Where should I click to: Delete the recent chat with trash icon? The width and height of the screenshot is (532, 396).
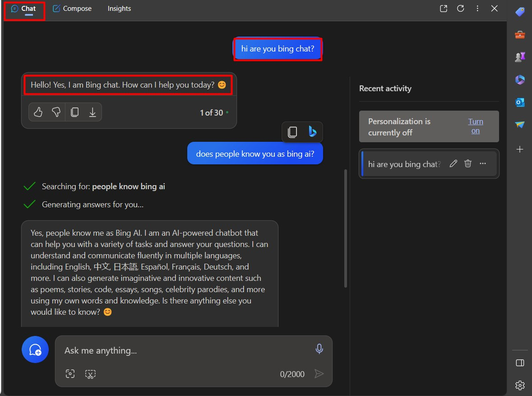tap(468, 164)
